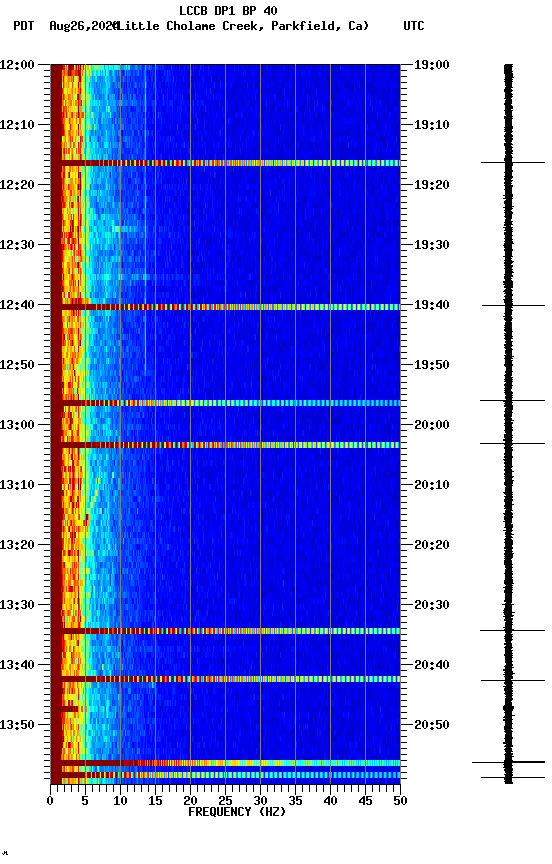
Task: Click the '13:40' PDT time label
Action: pos(17,665)
